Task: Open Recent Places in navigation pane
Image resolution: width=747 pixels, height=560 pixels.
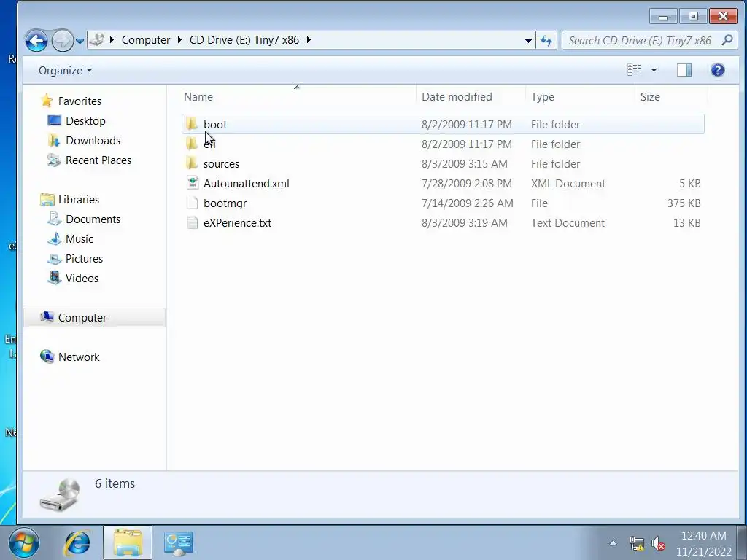Action: pos(98,160)
